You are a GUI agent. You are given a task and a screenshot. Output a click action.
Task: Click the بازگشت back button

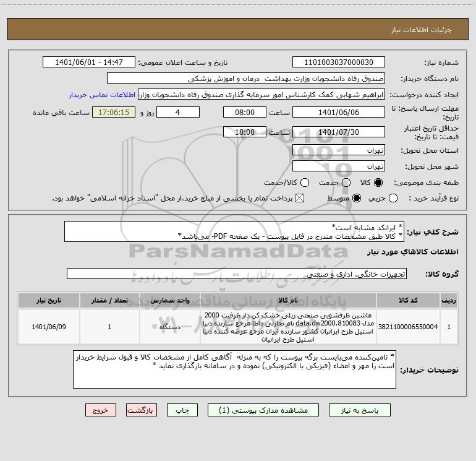click(142, 410)
